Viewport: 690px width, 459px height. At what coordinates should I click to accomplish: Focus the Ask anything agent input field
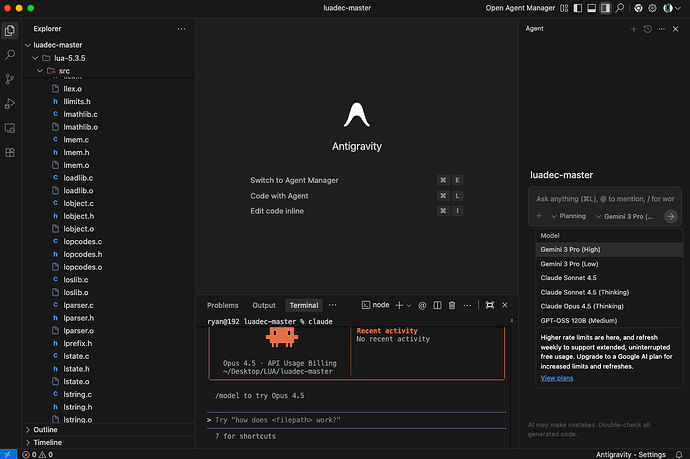click(605, 199)
